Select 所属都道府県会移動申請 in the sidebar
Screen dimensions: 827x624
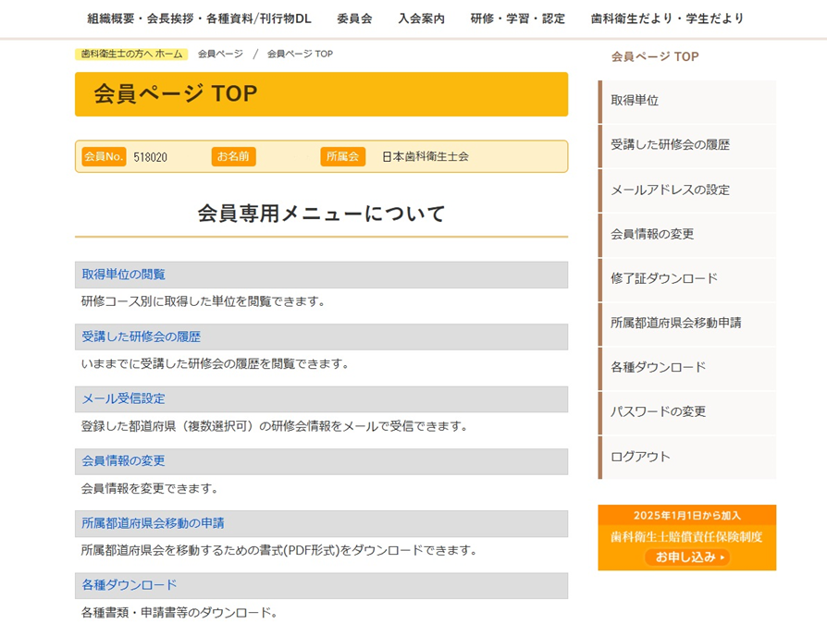point(687,323)
